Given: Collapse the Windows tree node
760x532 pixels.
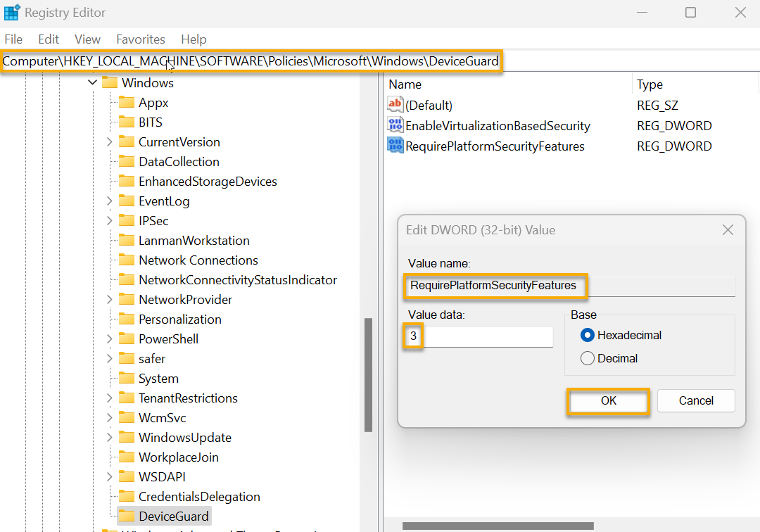Looking at the screenshot, I should click(x=92, y=82).
